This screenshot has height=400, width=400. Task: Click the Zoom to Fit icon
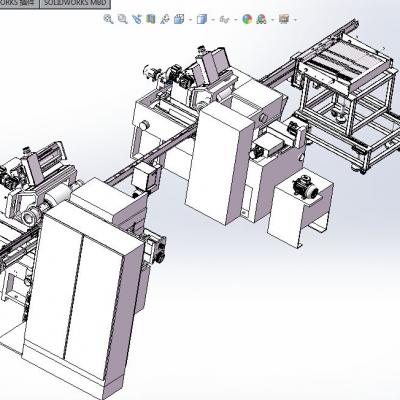point(108,19)
